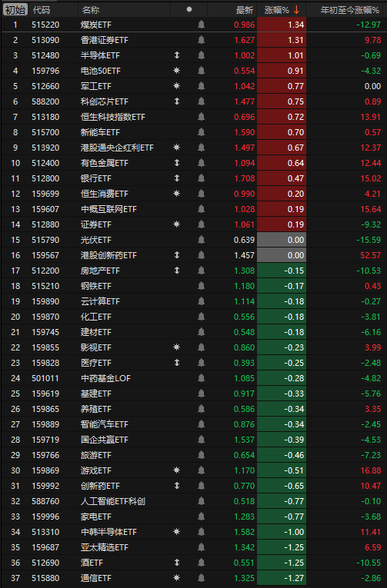Select the 基建ETF name
The width and height of the screenshot is (387, 588).
(x=96, y=394)
